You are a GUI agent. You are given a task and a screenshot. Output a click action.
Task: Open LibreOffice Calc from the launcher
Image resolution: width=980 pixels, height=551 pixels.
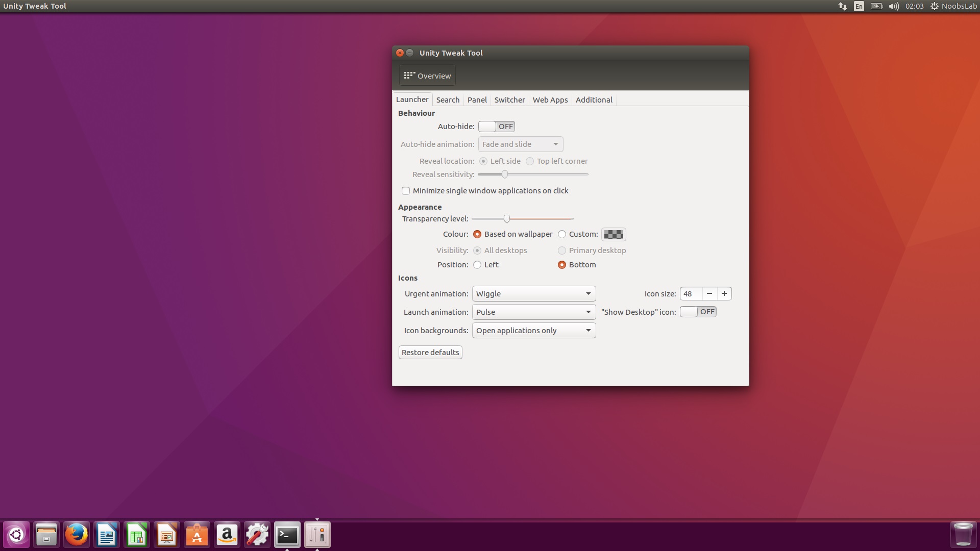(137, 535)
